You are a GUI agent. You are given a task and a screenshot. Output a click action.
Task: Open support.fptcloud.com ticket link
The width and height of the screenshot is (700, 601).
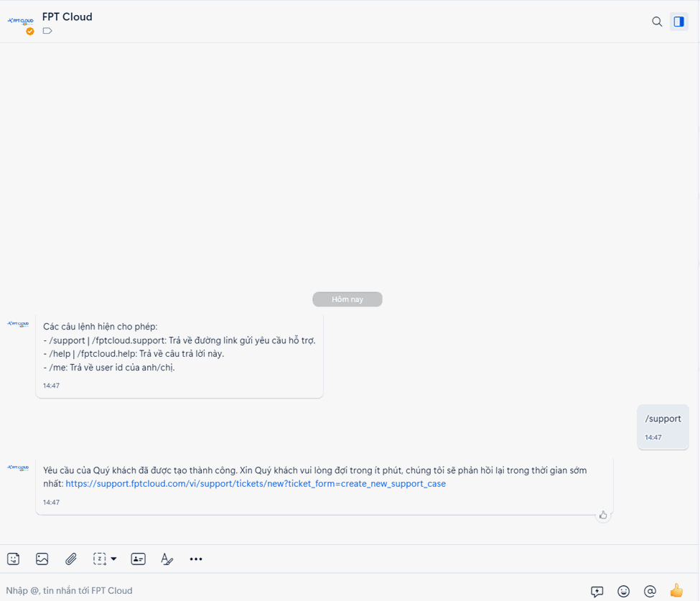coord(256,483)
